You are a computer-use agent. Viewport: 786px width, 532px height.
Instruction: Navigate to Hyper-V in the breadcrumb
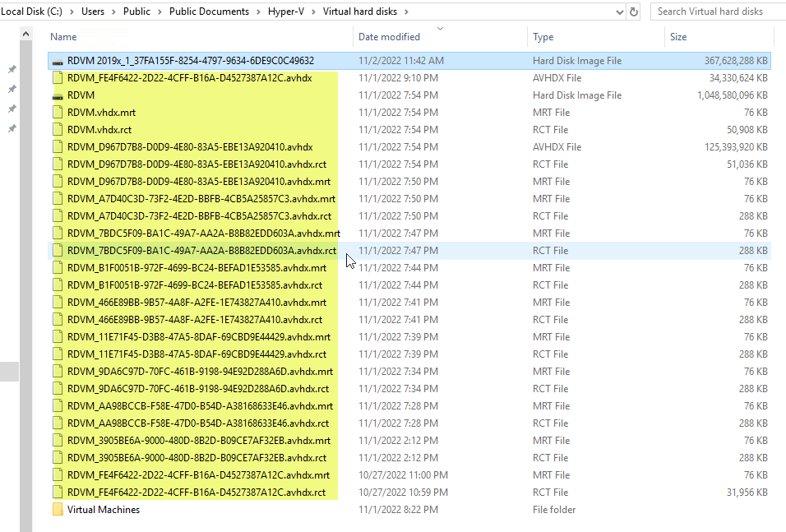(x=286, y=12)
